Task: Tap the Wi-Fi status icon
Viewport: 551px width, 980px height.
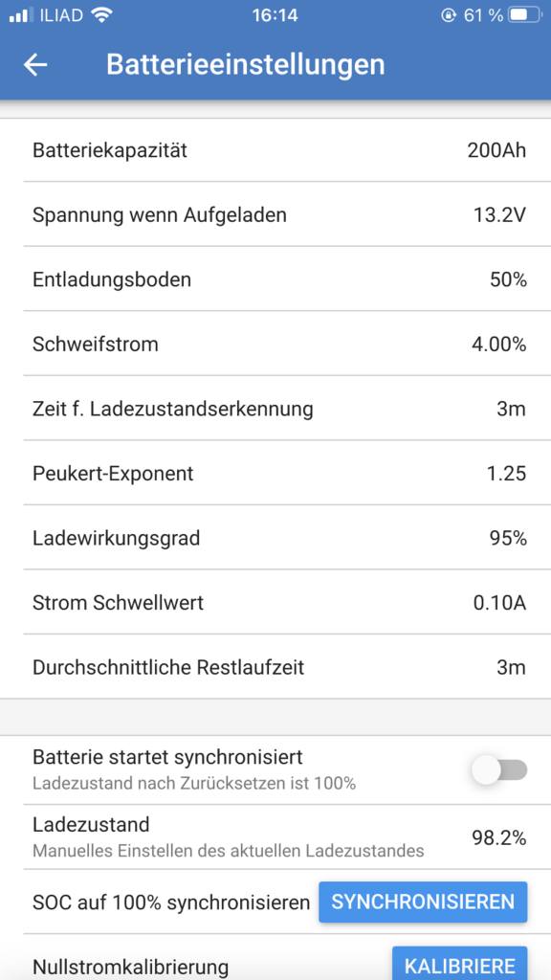Action: click(x=101, y=15)
